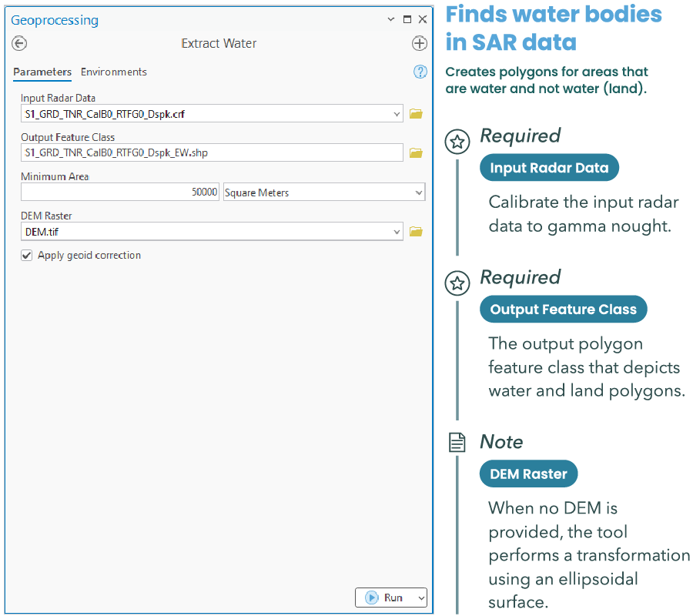
Task: Expand the Run button dropdown arrow
Action: (419, 598)
